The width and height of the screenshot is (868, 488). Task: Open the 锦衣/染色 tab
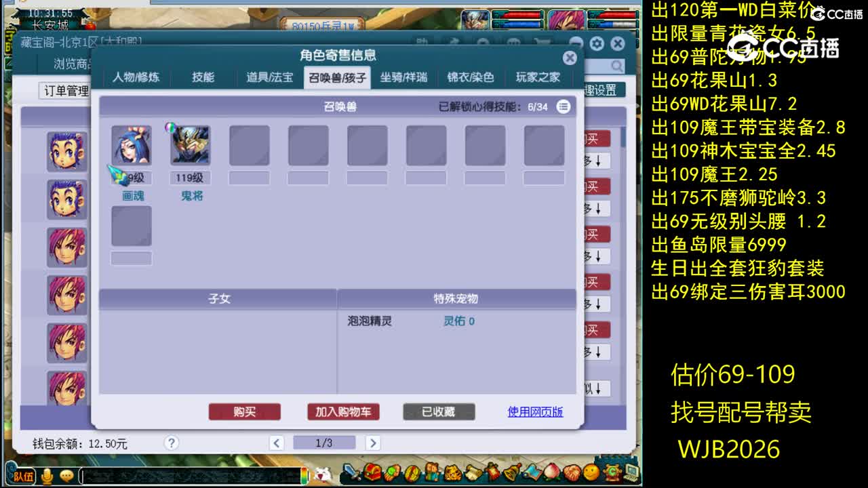click(471, 77)
